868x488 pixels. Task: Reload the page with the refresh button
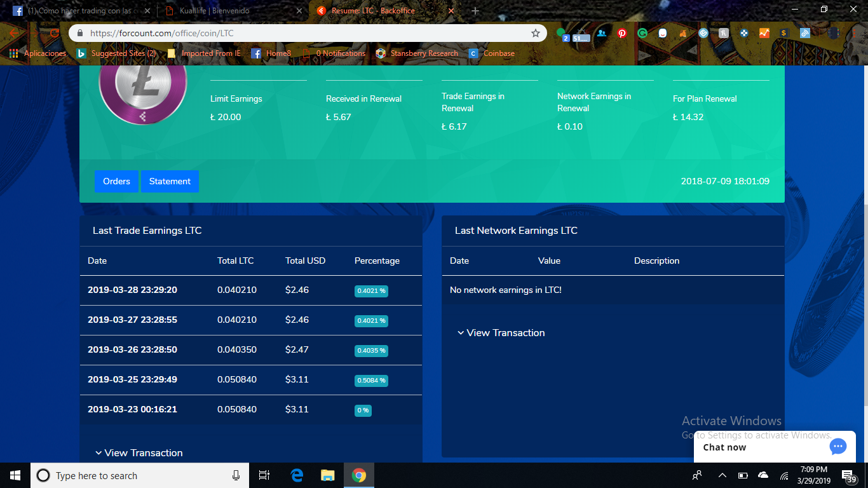coord(54,33)
